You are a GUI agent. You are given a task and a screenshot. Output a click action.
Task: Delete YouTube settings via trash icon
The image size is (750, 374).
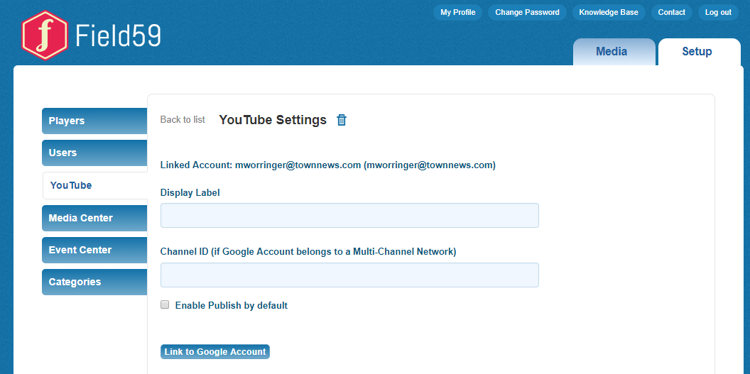click(341, 120)
